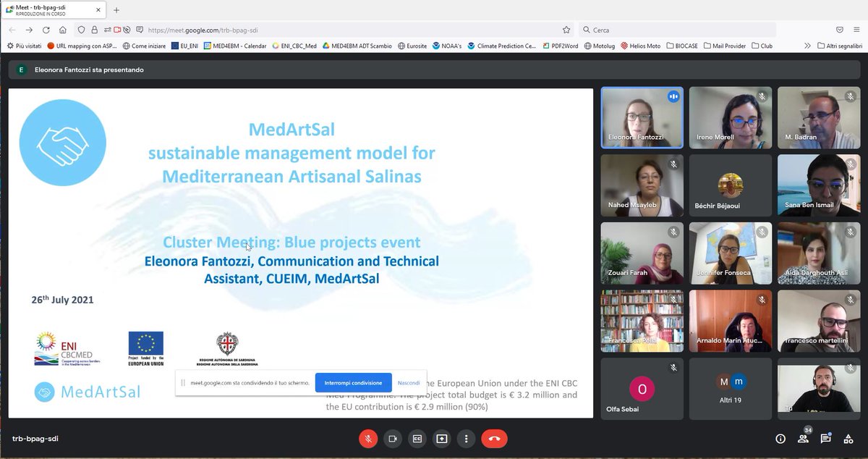Screen dimensions: 868x459
Task: Click the Nascondi link in sharing bar
Action: [409, 383]
